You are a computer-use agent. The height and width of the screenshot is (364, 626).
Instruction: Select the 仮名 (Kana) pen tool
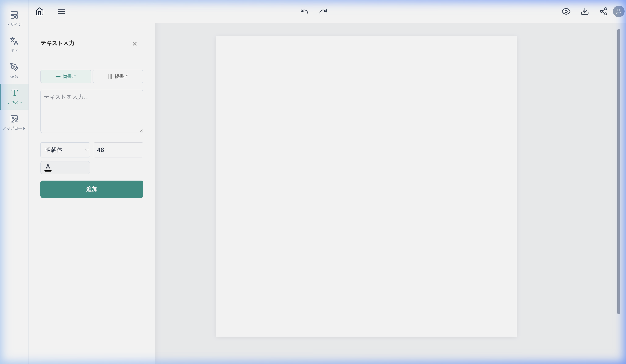pyautogui.click(x=14, y=70)
